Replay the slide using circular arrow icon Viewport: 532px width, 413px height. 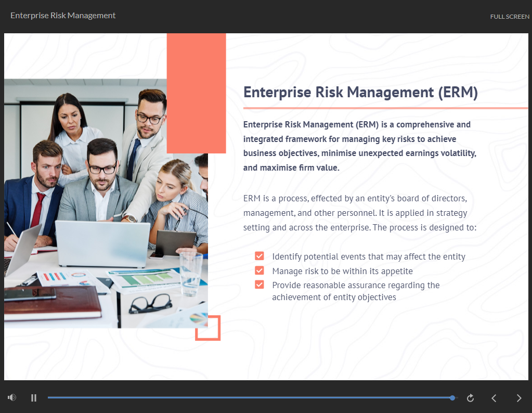[470, 397]
